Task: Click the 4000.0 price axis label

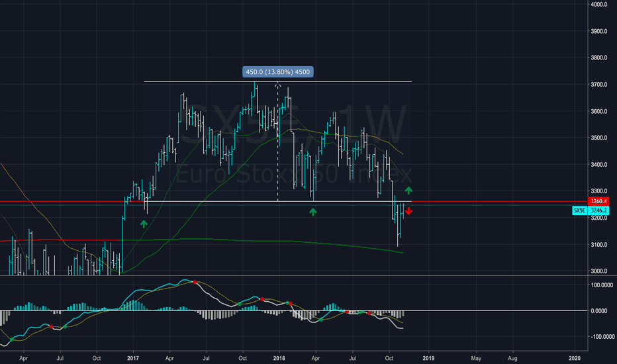Action: coord(599,5)
